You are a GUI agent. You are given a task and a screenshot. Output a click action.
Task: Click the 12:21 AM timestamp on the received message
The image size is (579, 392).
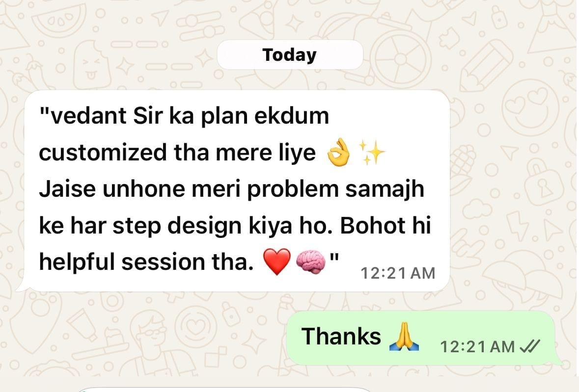coord(398,274)
